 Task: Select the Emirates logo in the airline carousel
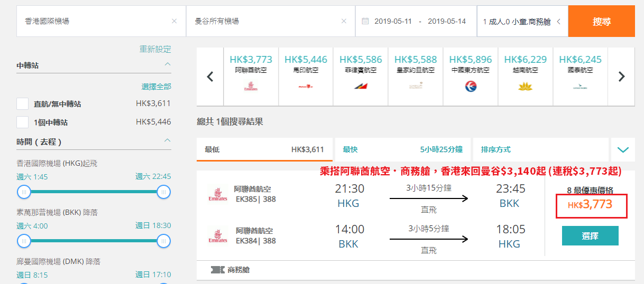[x=251, y=87]
